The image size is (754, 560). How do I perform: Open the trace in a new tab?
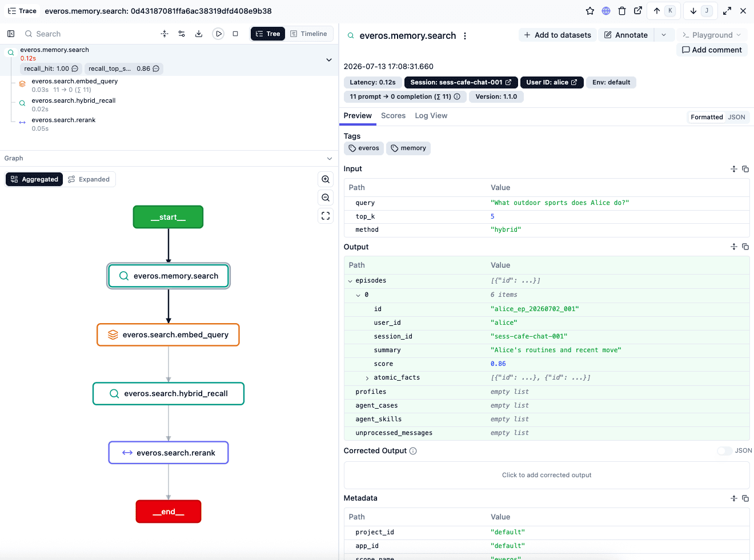638,11
